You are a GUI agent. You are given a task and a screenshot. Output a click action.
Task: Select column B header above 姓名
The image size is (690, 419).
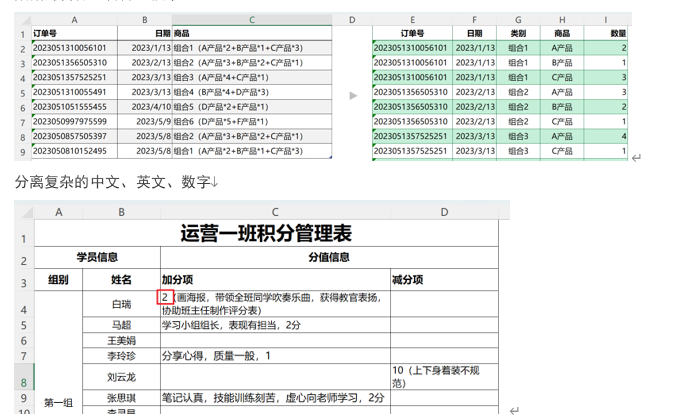(121, 212)
